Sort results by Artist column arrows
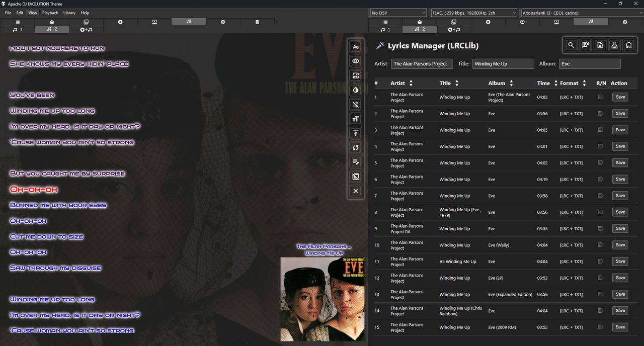This screenshot has width=644, height=346. 411,83
